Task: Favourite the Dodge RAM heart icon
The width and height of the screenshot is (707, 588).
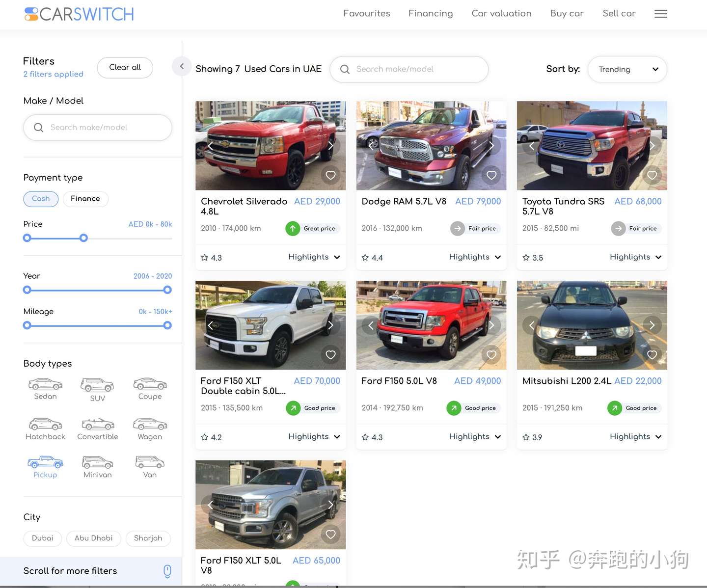Action: [x=491, y=175]
